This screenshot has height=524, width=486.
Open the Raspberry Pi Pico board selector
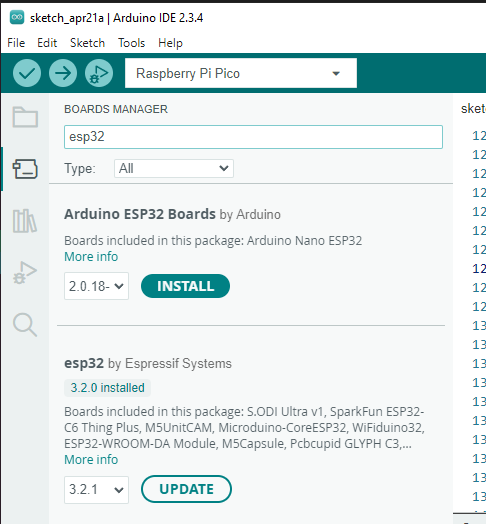click(241, 73)
